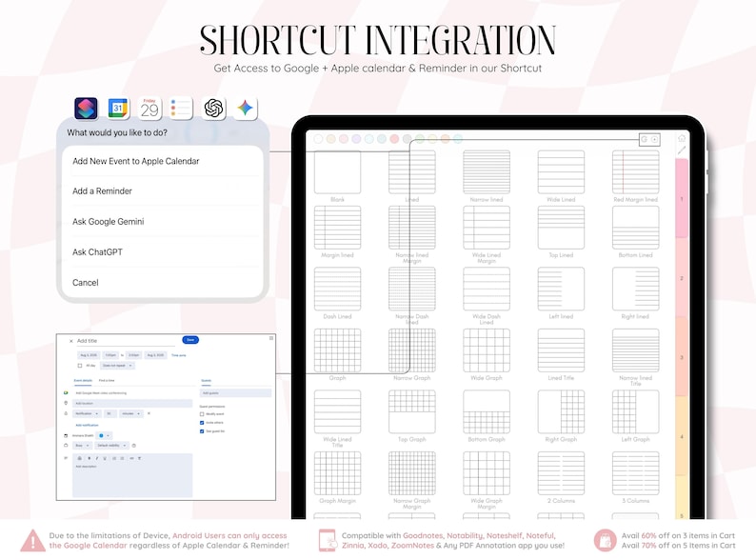This screenshot has height=560, width=756.
Task: Toggle the All day checkbox
Action: coord(80,366)
